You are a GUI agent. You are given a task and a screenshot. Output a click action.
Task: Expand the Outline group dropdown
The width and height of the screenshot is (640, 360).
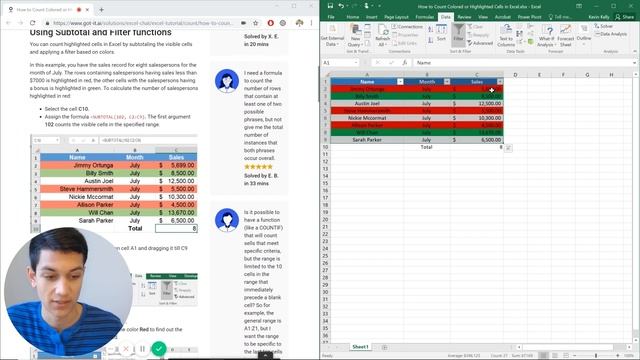[x=584, y=35]
